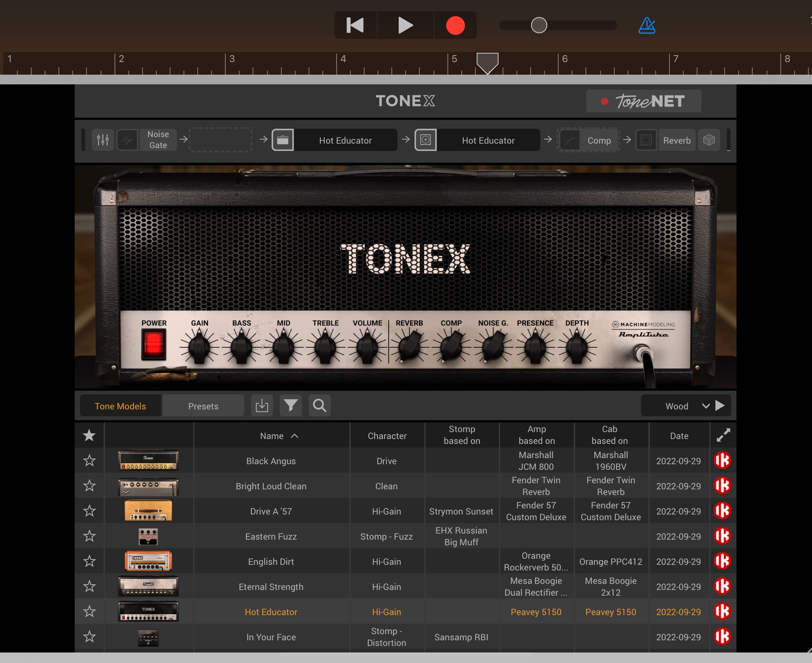
Task: Select the 'Eternal Strength' tone name
Action: pos(271,587)
